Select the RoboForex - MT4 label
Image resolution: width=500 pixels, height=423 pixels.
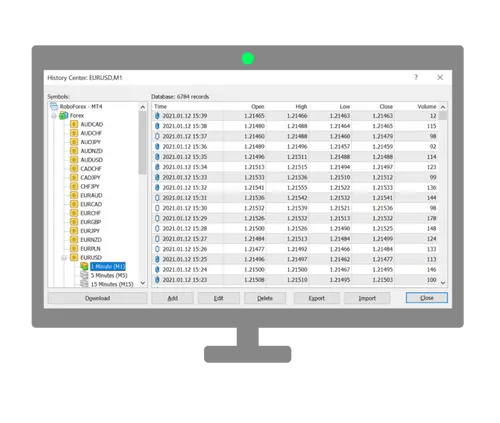click(x=81, y=107)
